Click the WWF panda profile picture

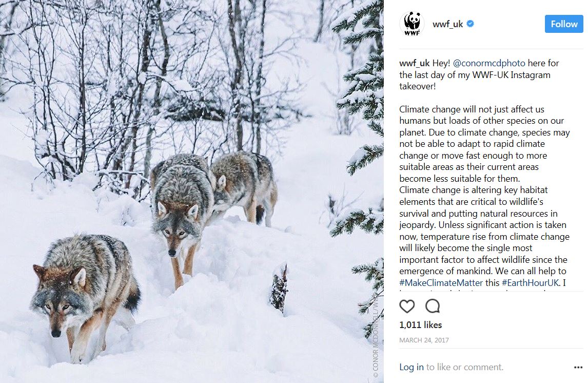(x=411, y=24)
